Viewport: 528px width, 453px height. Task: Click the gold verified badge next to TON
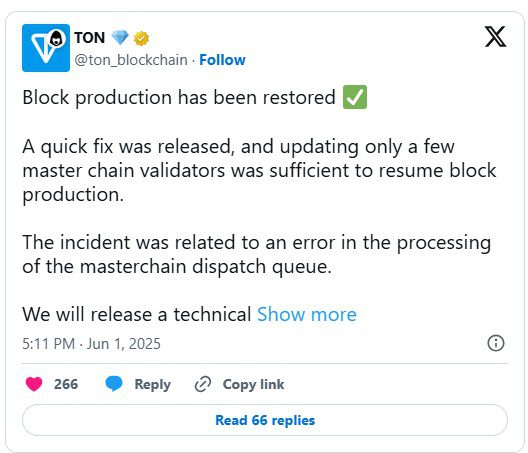coord(141,38)
